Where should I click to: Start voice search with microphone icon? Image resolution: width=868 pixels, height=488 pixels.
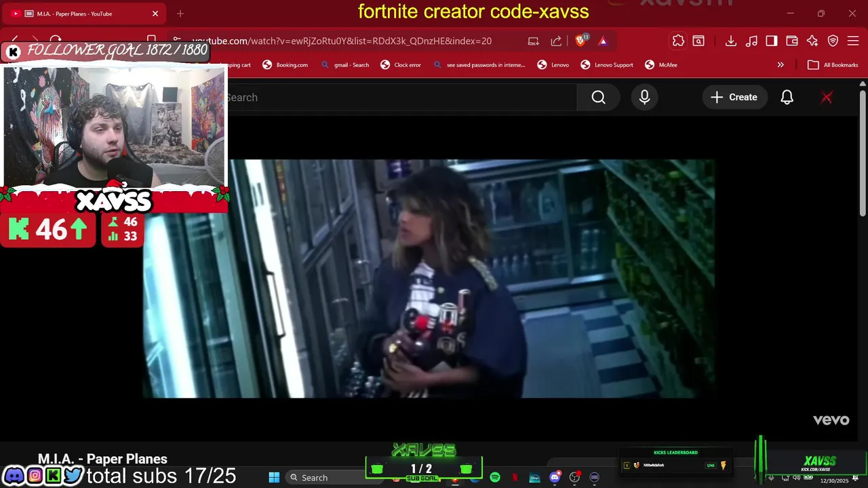click(644, 98)
